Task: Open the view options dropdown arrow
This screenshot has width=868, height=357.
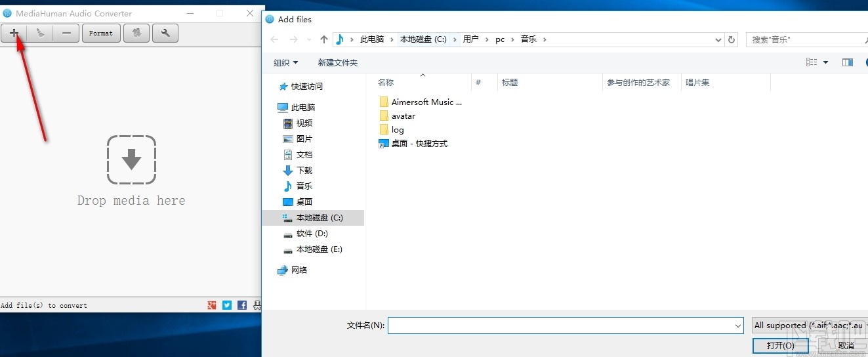Action: [x=825, y=62]
